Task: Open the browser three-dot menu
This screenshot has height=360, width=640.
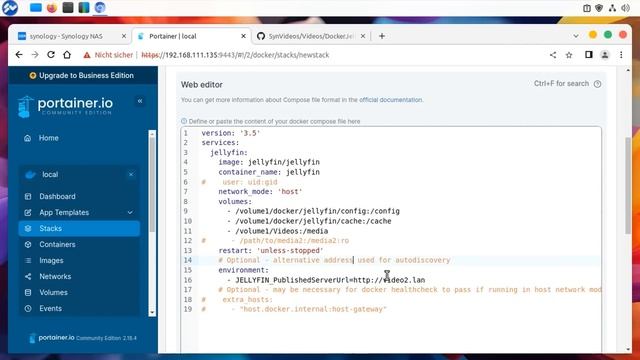Action: pyautogui.click(x=621, y=55)
